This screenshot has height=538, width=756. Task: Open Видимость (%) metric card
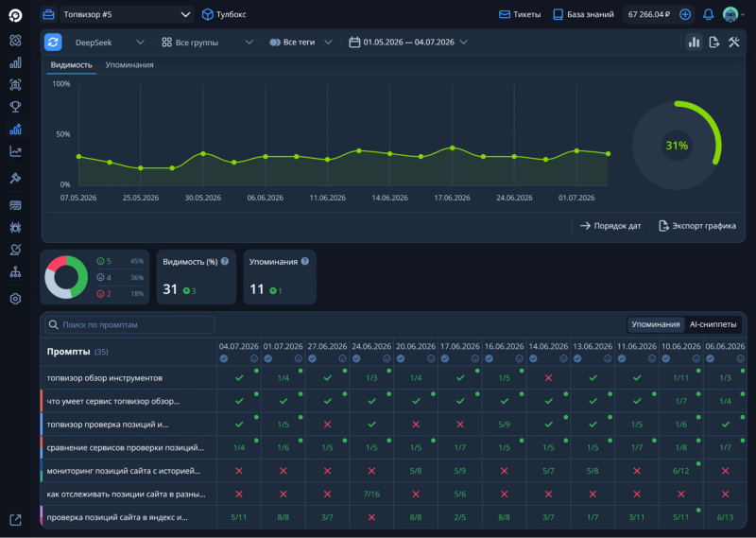click(197, 277)
